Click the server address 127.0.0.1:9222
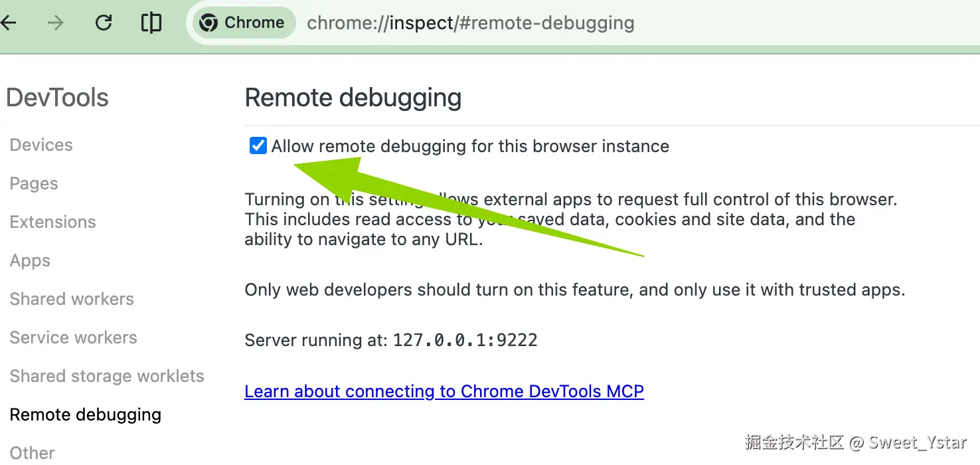Screen dimensions: 980x465 tap(465, 340)
